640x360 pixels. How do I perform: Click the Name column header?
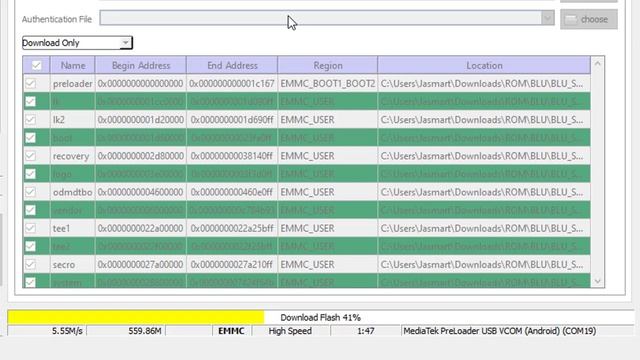click(73, 65)
